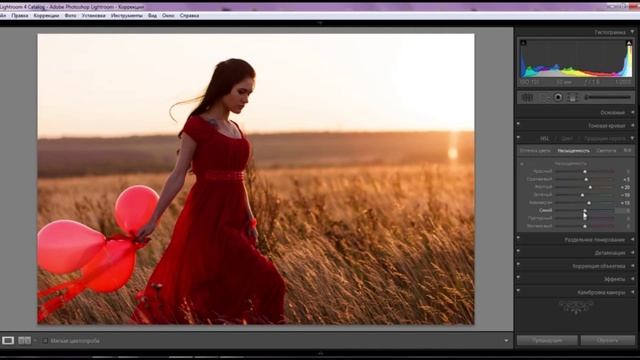The height and width of the screenshot is (360, 640).
Task: Collapse the HSL panel triangle
Action: (x=632, y=138)
